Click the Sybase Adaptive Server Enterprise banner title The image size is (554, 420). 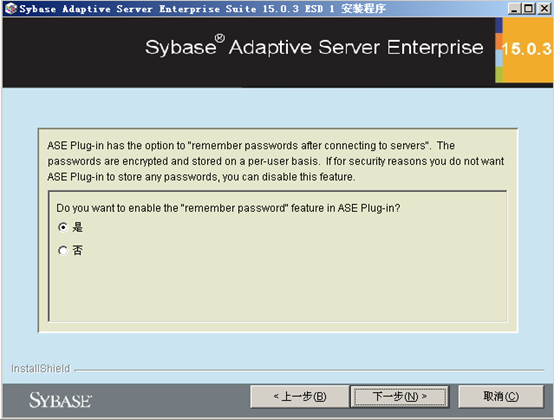[314, 47]
